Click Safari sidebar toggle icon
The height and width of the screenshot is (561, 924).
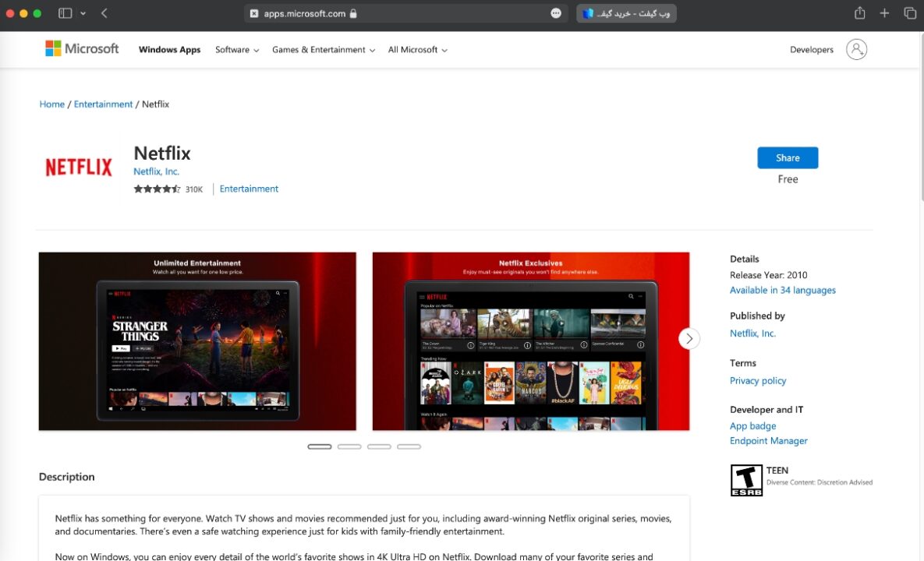click(65, 13)
